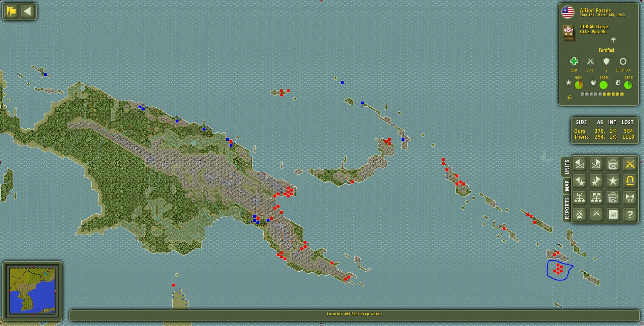The height and width of the screenshot is (326, 644).
Task: Open the unit clipboard report icon
Action: point(613,164)
